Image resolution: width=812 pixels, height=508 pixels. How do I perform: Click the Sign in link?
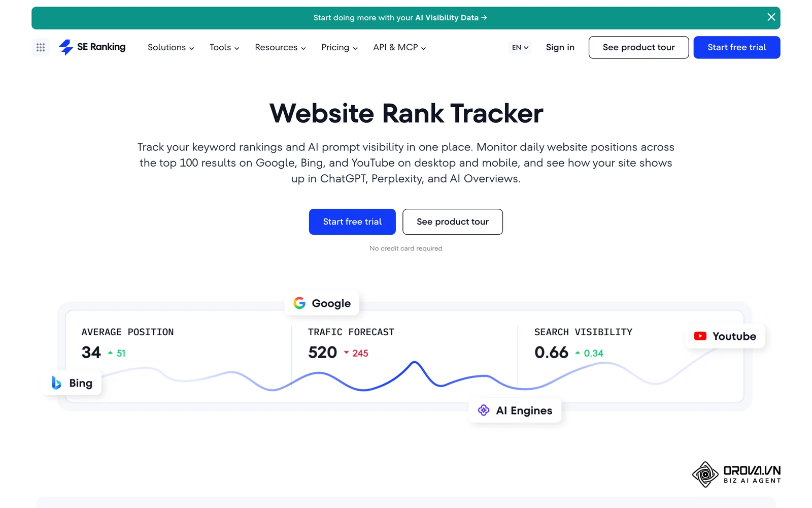click(x=560, y=47)
